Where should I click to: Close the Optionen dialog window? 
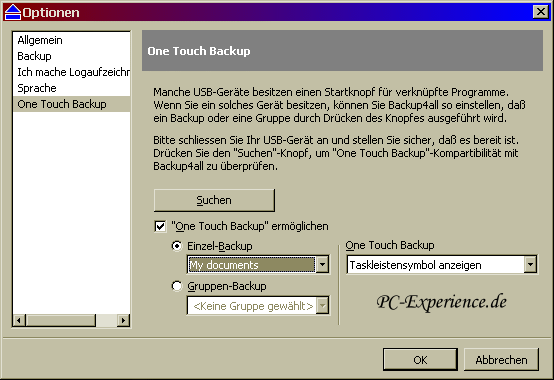pyautogui.click(x=541, y=12)
